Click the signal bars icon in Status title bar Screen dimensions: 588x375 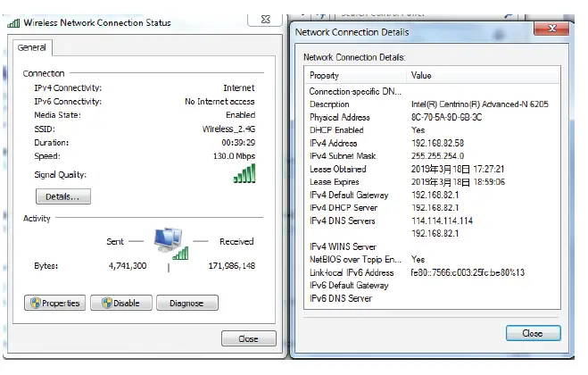coord(13,22)
